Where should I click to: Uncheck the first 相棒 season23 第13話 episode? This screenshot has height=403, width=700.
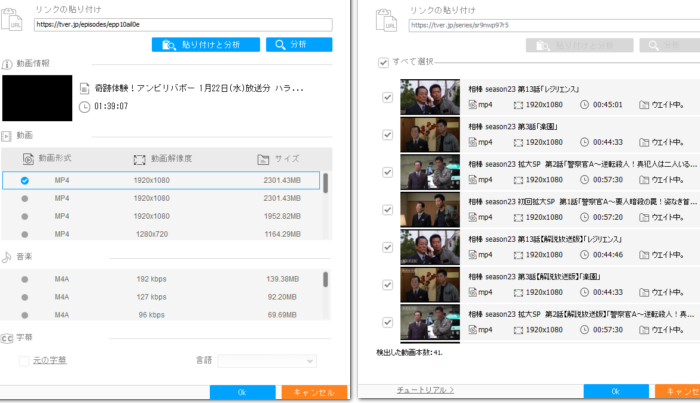tap(387, 97)
